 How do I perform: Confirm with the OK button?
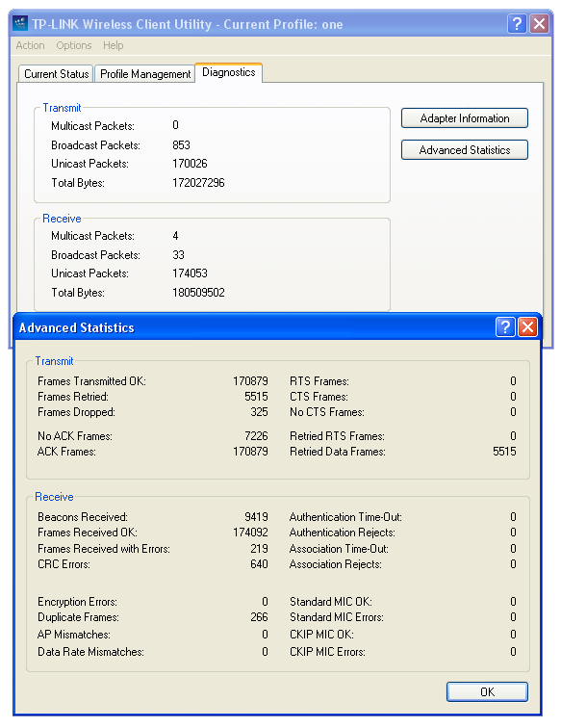coord(487,691)
